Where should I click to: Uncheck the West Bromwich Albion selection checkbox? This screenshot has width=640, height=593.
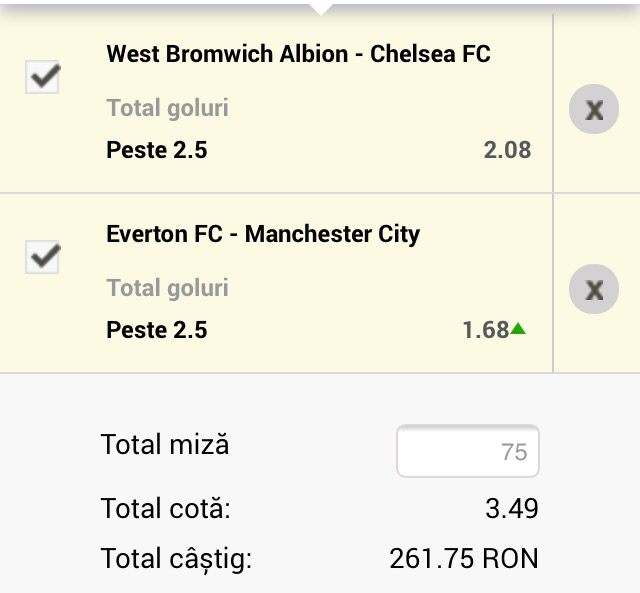(x=42, y=77)
